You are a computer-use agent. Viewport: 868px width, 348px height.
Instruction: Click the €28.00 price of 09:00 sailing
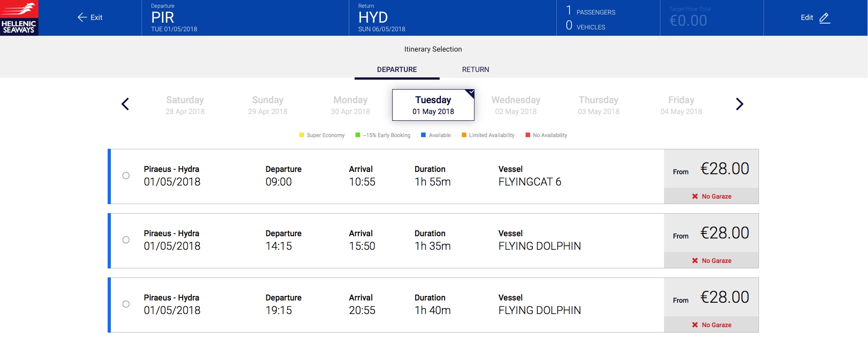point(724,169)
